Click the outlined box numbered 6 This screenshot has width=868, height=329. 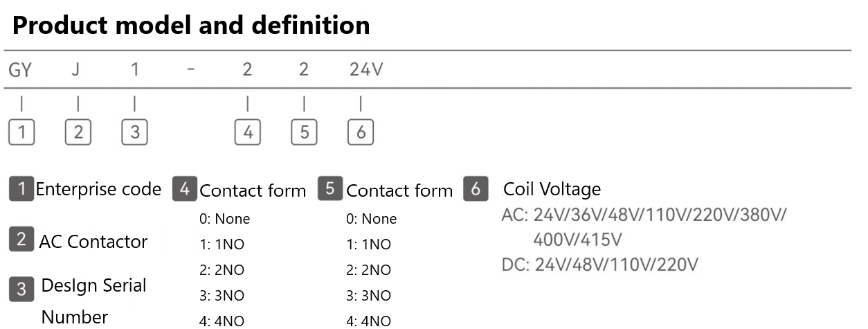tap(361, 132)
